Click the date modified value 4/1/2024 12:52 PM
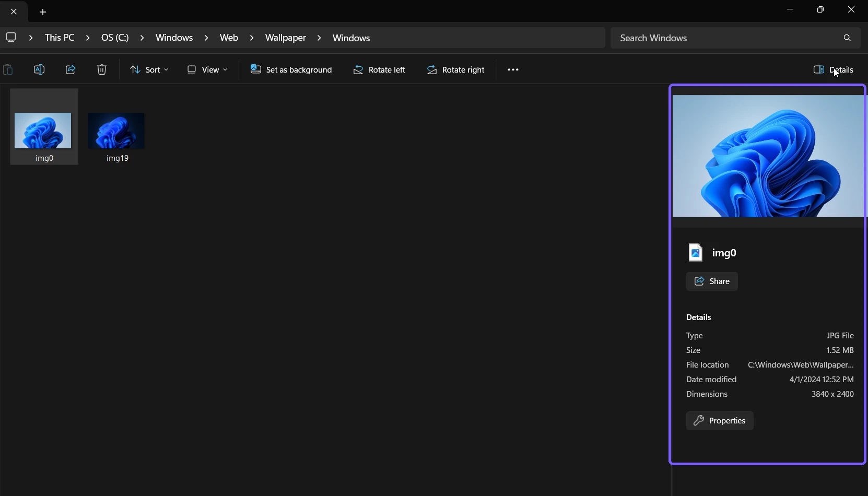The height and width of the screenshot is (496, 868). pyautogui.click(x=822, y=380)
